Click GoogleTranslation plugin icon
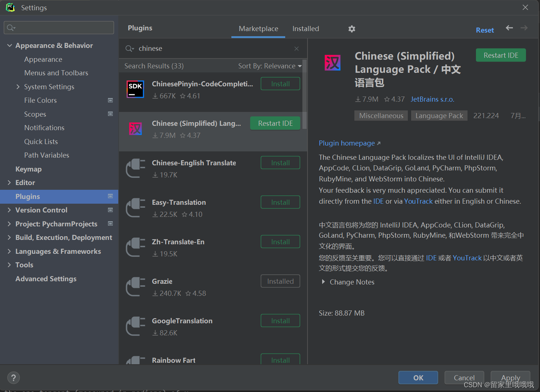Image resolution: width=540 pixels, height=392 pixels. pyautogui.click(x=135, y=326)
